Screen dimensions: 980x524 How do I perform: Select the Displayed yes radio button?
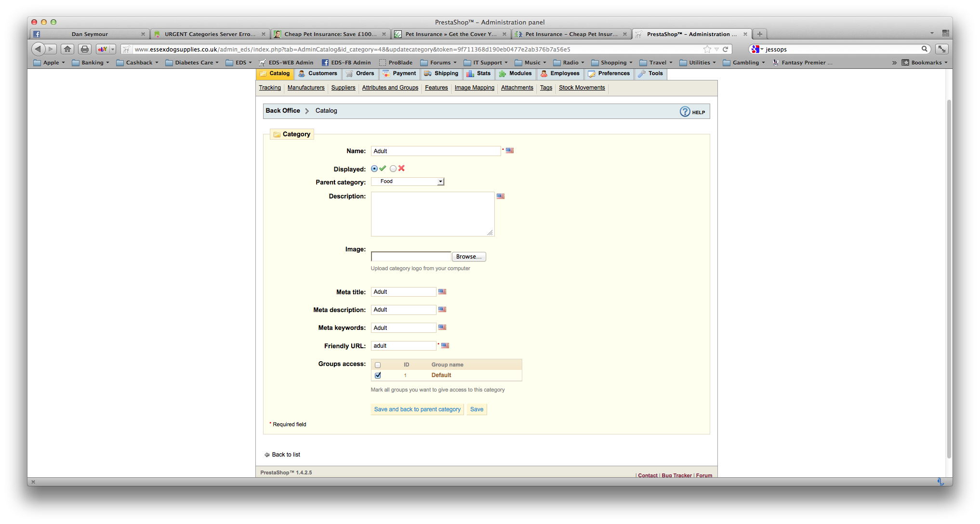(x=374, y=169)
